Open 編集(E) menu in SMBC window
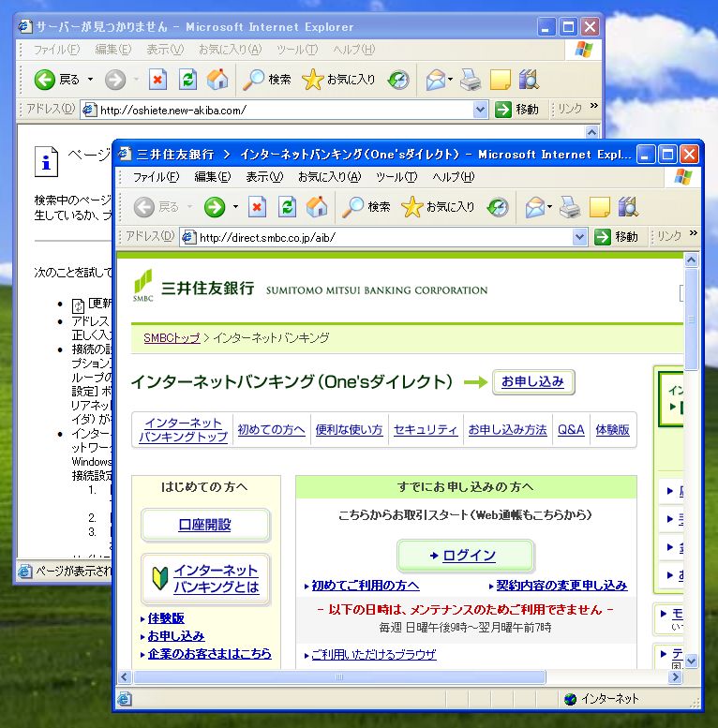This screenshot has height=728, width=718. point(212,177)
